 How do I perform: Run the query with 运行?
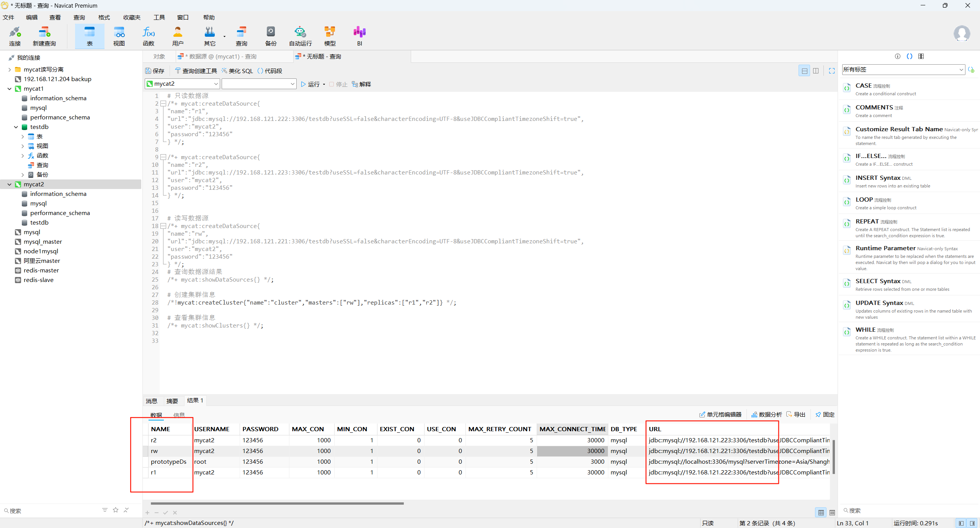(310, 84)
